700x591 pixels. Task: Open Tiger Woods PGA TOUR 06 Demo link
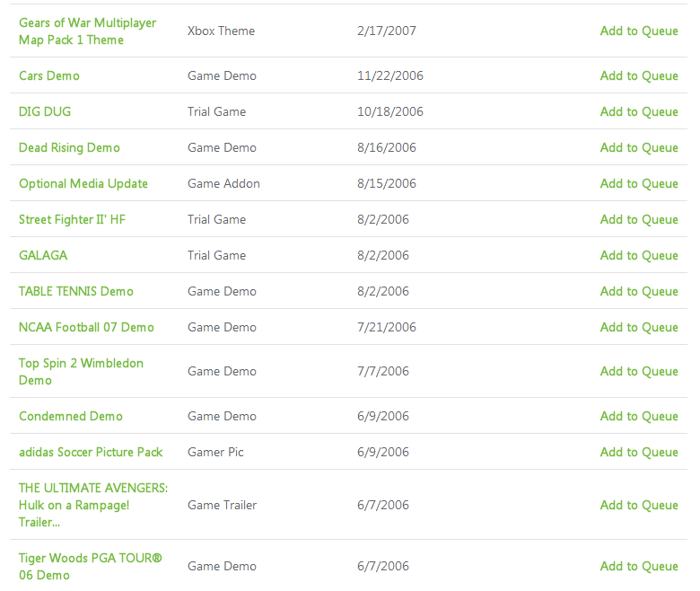tap(90, 567)
